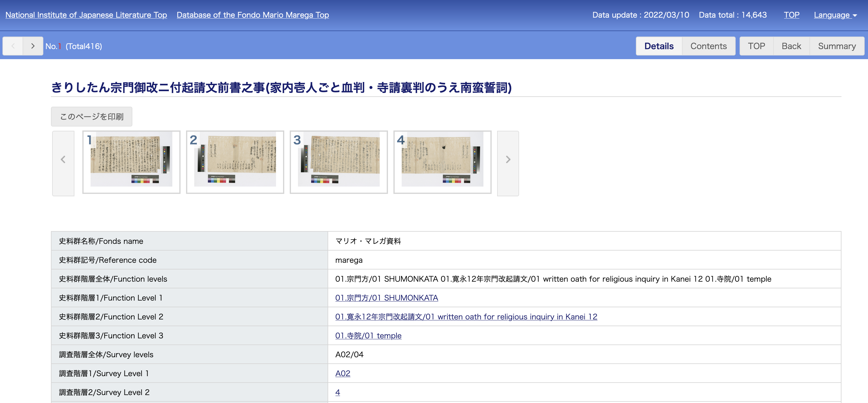Open document image thumbnail 1
868x403 pixels.
(131, 162)
